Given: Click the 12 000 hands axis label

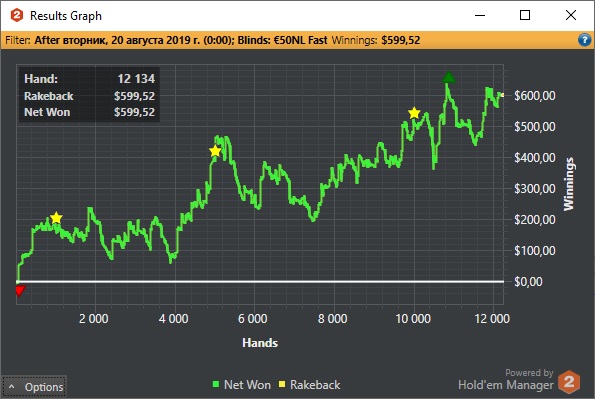Looking at the screenshot, I should pos(492,319).
